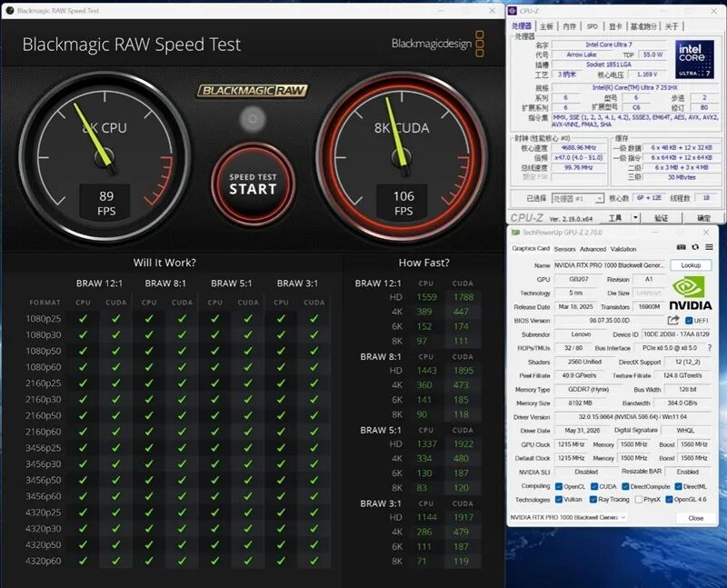Toggle the OpenGL 4.6 checkbox
This screenshot has width=727, height=588.
[x=669, y=500]
